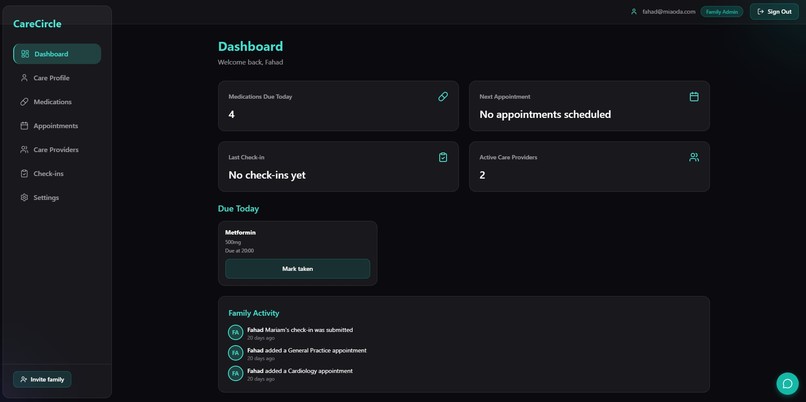Open the chat bubble icon
Image resolution: width=806 pixels, height=402 pixels.
pos(787,383)
